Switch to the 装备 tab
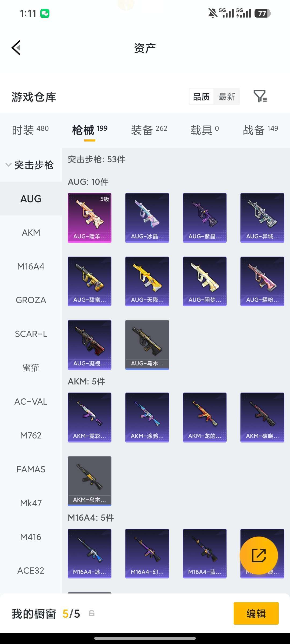Screen dimensions: 290x644 149,130
